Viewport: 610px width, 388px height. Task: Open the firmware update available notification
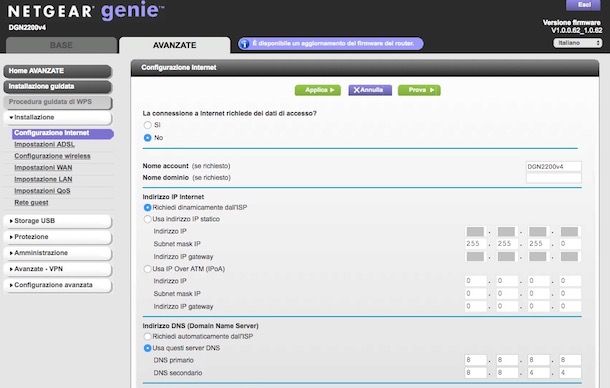coord(331,44)
